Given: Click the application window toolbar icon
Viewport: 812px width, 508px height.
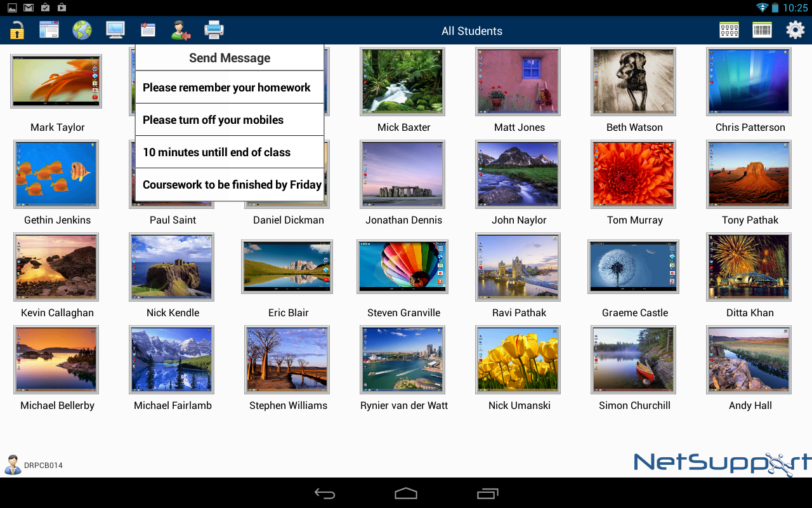Looking at the screenshot, I should click(49, 30).
